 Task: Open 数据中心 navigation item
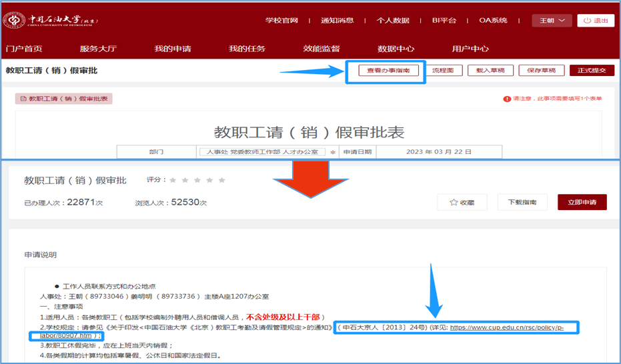(x=396, y=49)
